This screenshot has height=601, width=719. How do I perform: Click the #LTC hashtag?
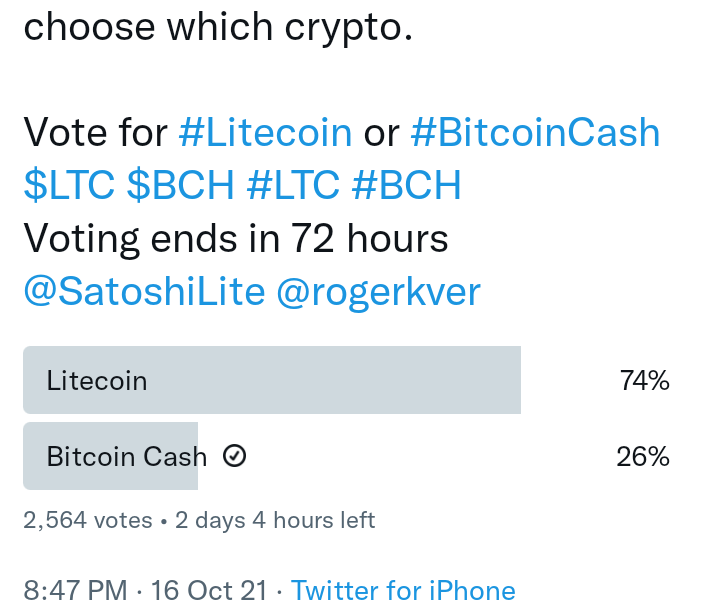tap(293, 185)
